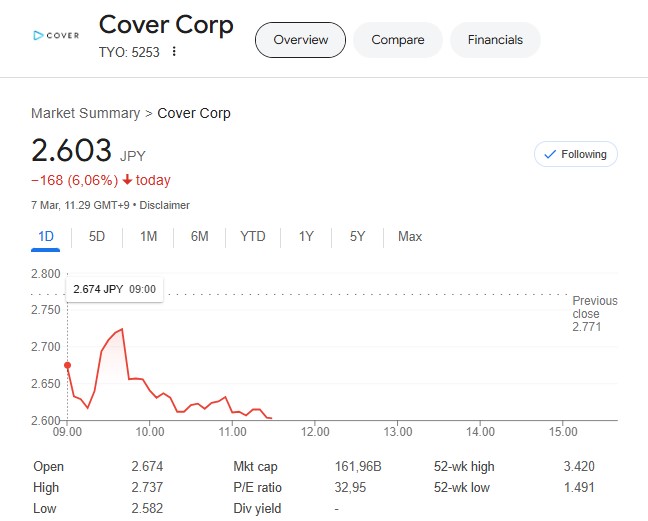648x521 pixels.
Task: Open the Compare tab
Action: [398, 40]
